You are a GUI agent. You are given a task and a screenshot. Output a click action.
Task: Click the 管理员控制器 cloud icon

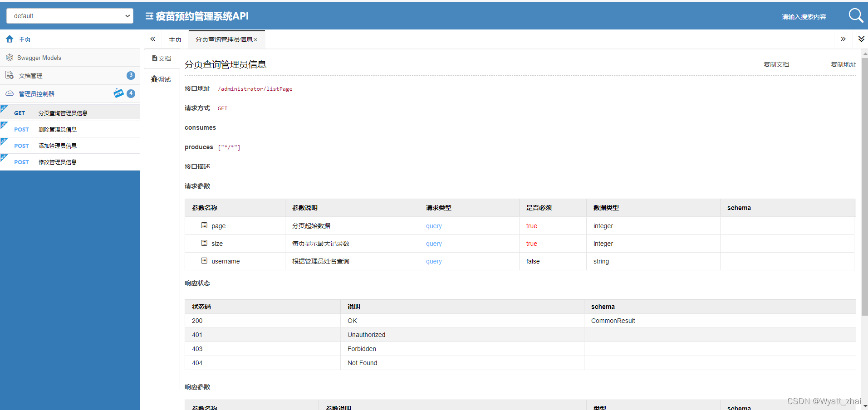coord(10,93)
